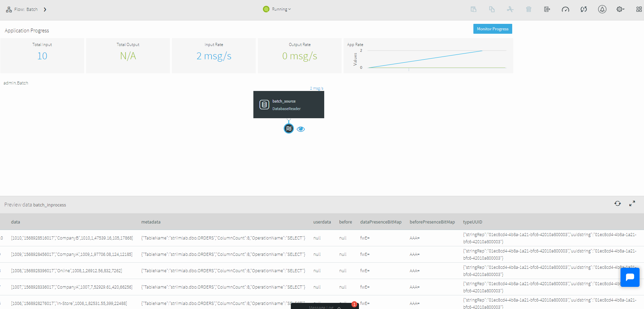The width and height of the screenshot is (644, 309).
Task: Click the metadata column header
Action: 151,222
